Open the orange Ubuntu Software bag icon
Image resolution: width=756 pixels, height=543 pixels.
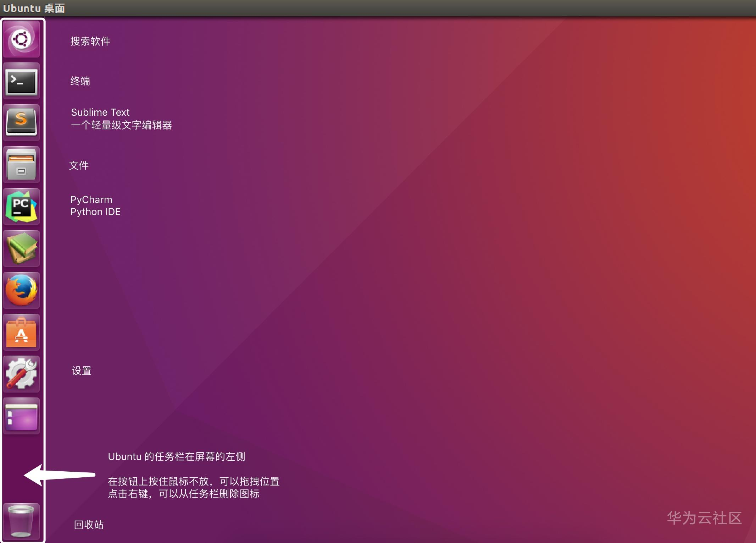pyautogui.click(x=21, y=333)
